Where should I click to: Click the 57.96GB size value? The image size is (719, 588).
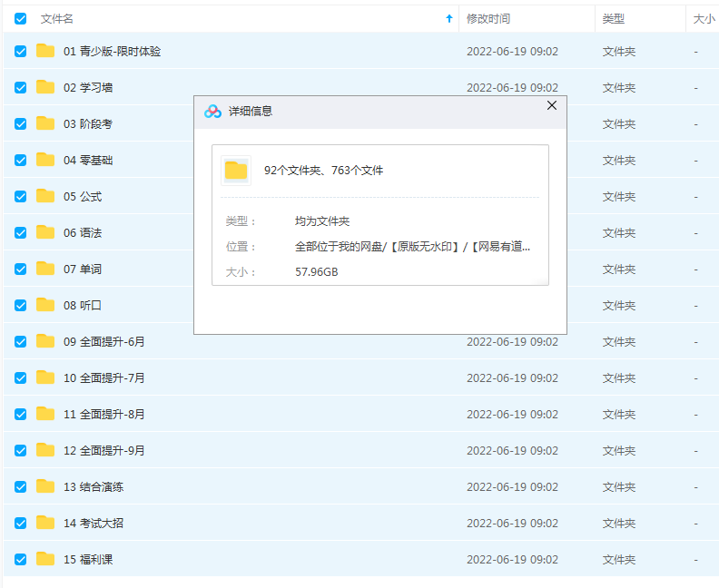[317, 272]
